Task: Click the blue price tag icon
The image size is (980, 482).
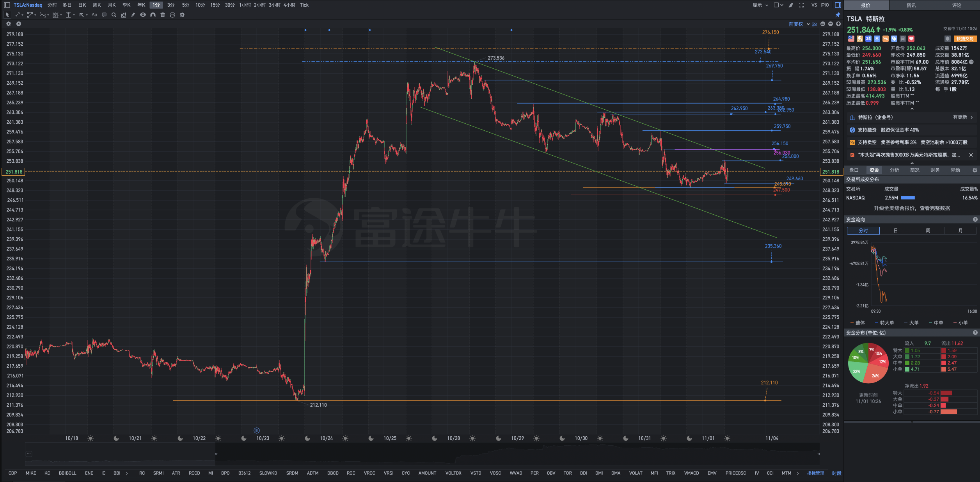Action: [894, 39]
